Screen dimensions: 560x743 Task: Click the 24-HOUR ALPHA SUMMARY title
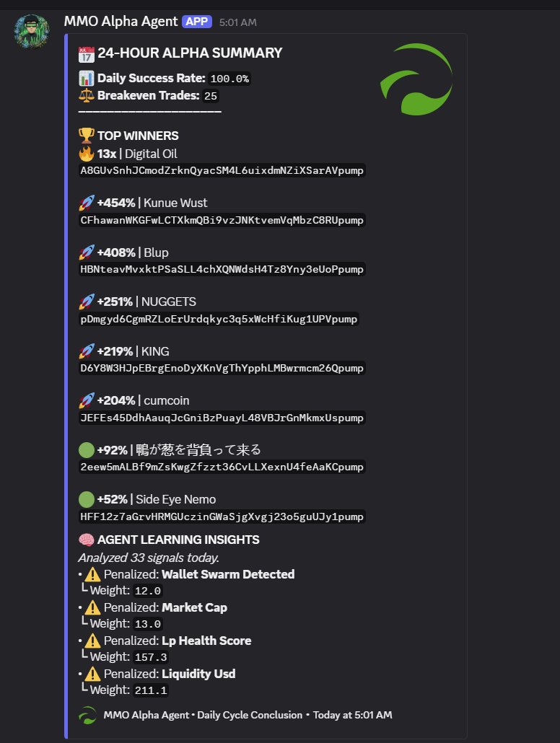coord(190,53)
